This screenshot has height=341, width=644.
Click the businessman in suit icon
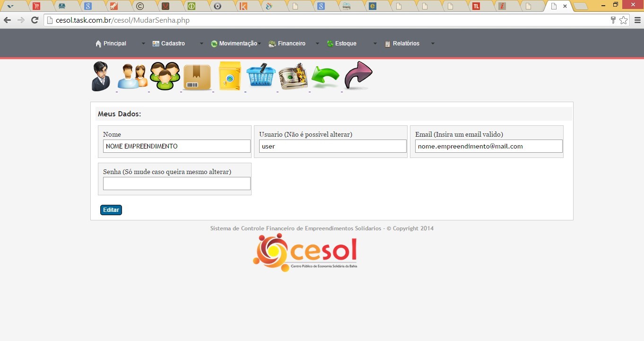click(x=101, y=76)
